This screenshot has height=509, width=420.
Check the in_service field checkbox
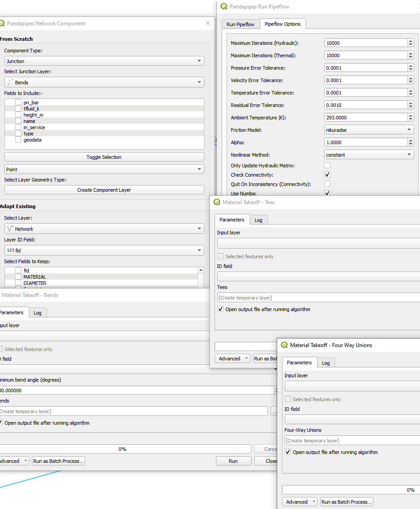[x=18, y=127]
